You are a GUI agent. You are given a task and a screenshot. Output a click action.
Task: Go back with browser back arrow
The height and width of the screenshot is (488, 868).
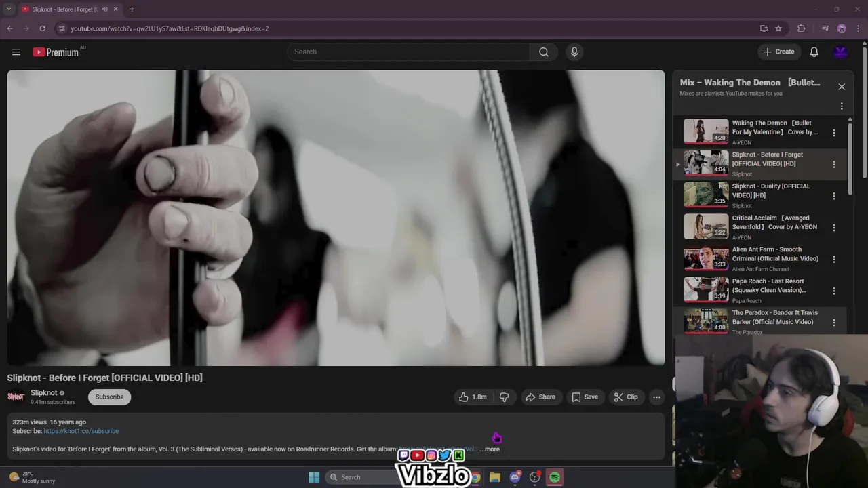click(10, 28)
